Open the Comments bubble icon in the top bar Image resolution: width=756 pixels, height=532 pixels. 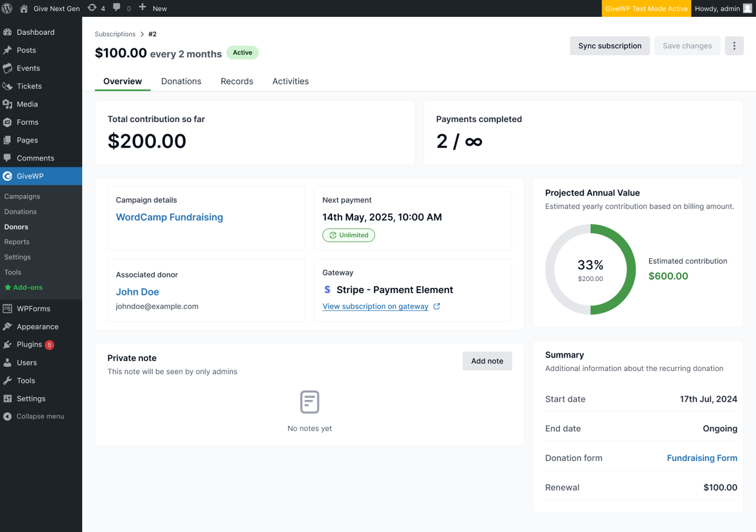(117, 8)
